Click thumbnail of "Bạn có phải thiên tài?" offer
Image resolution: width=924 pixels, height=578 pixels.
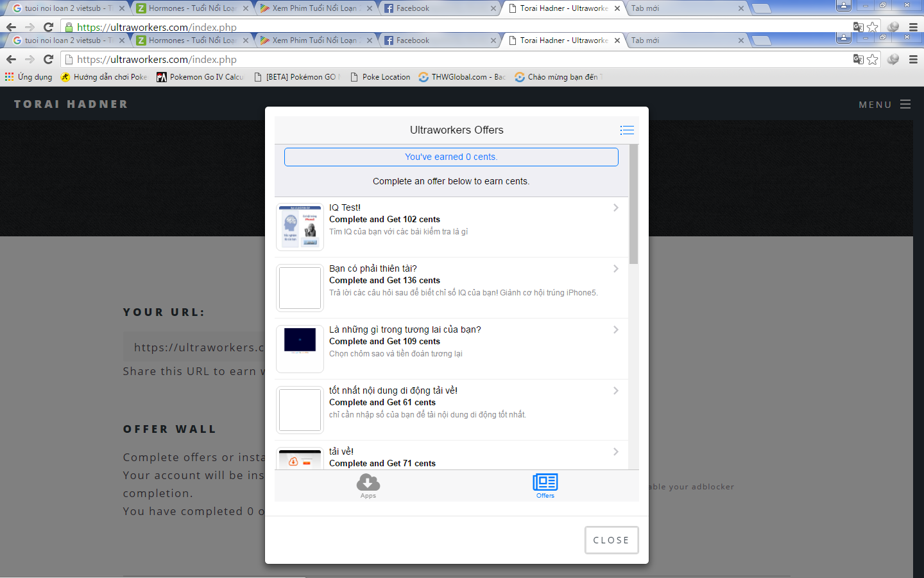[x=300, y=288]
